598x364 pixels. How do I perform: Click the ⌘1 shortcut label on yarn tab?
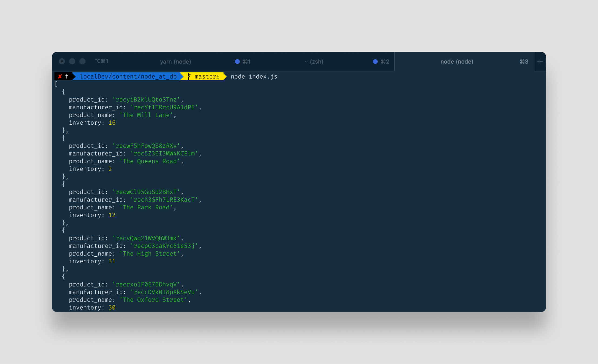point(247,62)
